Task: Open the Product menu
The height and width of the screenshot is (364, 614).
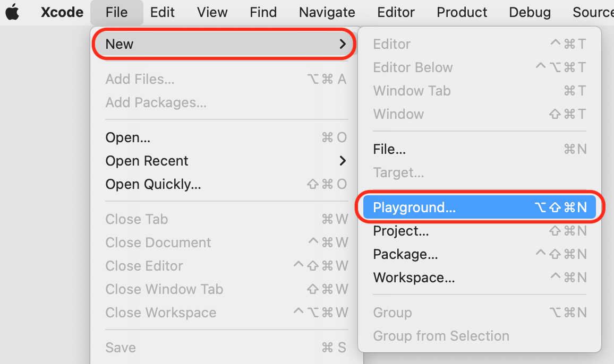Action: point(462,12)
